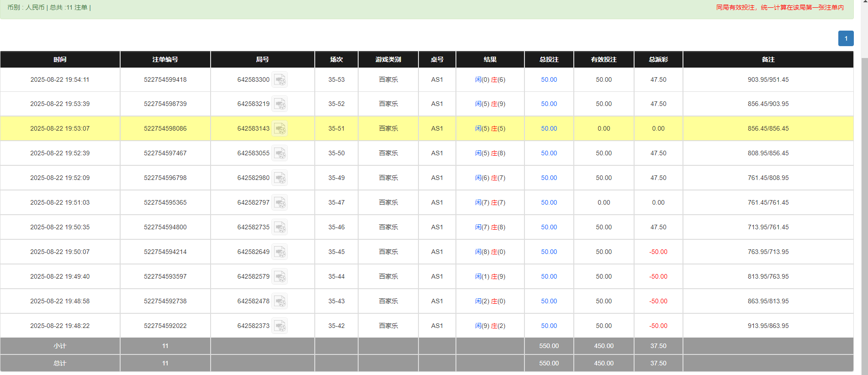Image resolution: width=868 pixels, height=375 pixels.
Task: Open video replay for round 642583219
Action: point(280,104)
